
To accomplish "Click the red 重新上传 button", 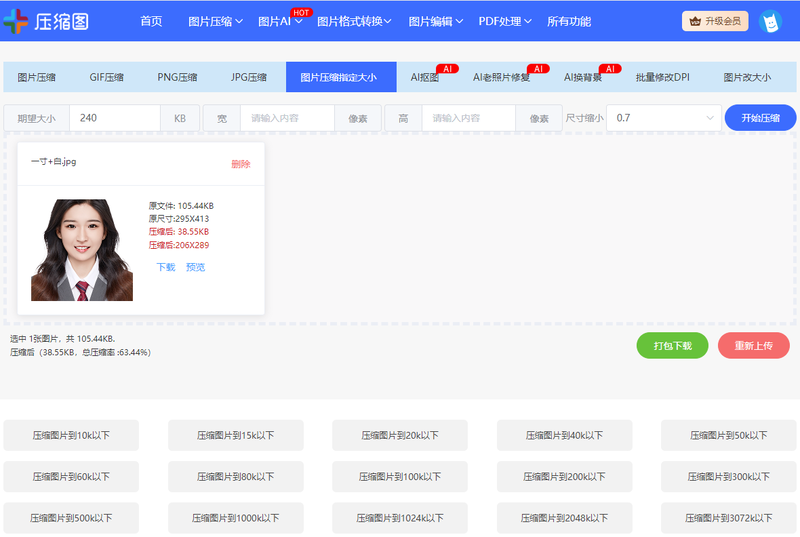I will pos(753,345).
